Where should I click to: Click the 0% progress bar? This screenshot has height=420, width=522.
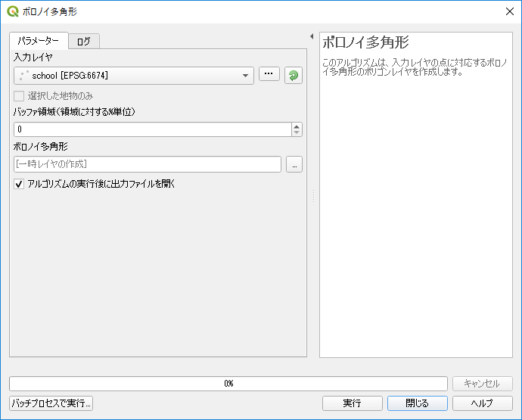[228, 384]
